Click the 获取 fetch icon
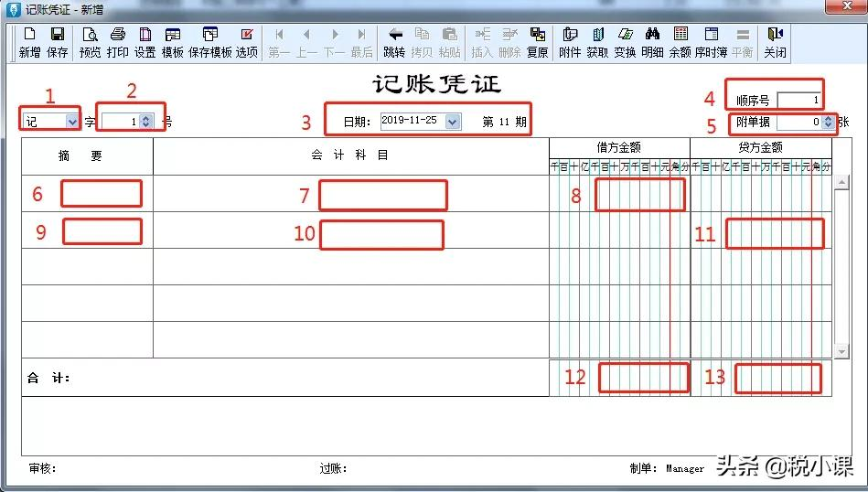This screenshot has width=868, height=492. coord(597,43)
